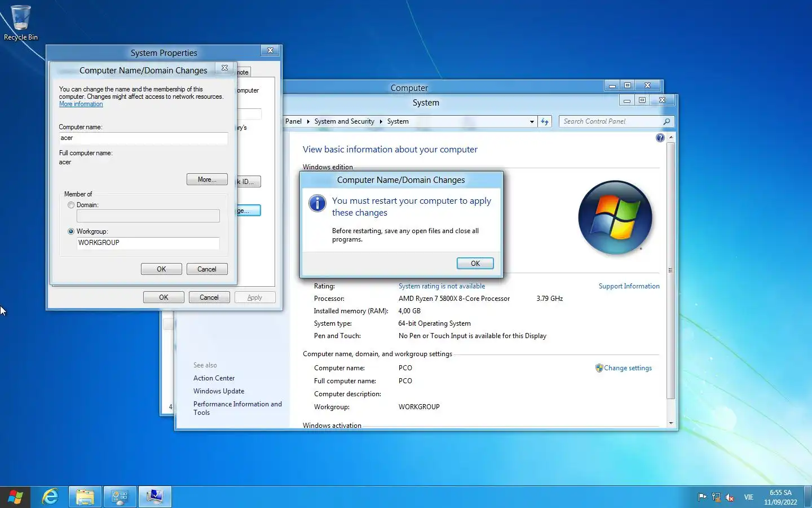This screenshot has width=812, height=508.
Task: Click the refresh icon next to address bar
Action: click(x=545, y=121)
